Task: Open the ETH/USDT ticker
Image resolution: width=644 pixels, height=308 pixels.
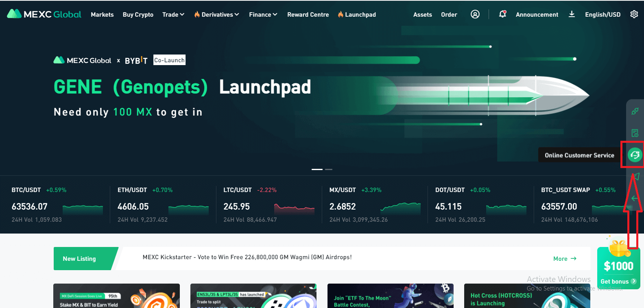Action: click(132, 190)
